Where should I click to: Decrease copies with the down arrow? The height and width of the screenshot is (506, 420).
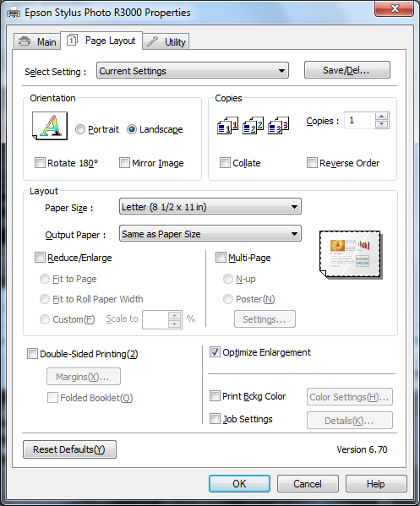[x=382, y=124]
